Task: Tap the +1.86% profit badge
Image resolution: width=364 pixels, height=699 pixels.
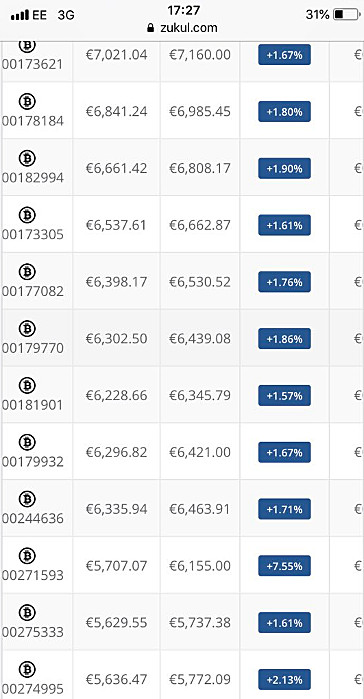Action: pyautogui.click(x=284, y=339)
